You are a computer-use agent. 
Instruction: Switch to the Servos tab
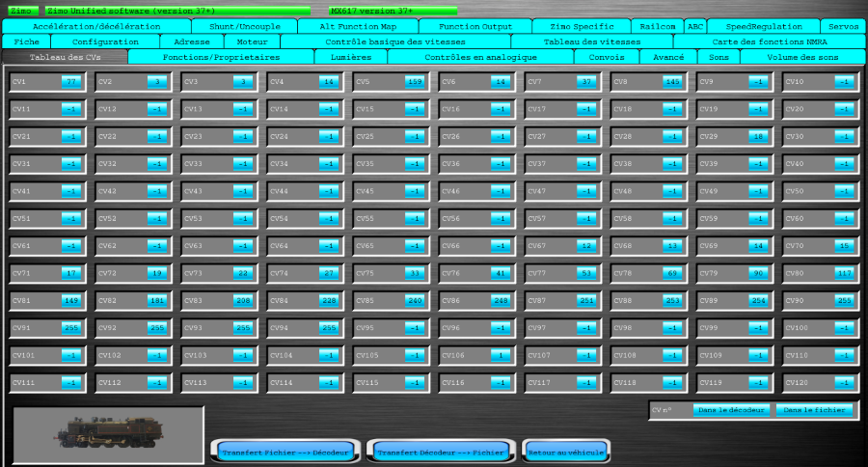843,26
